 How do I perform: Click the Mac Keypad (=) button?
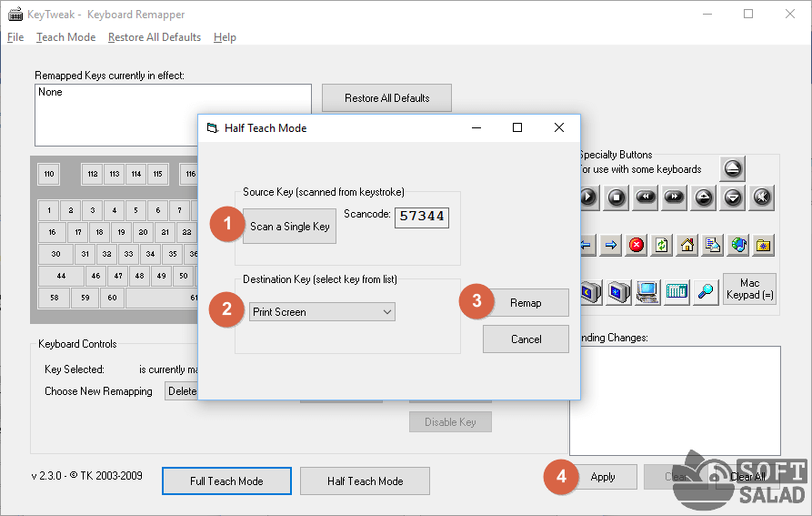coord(749,289)
